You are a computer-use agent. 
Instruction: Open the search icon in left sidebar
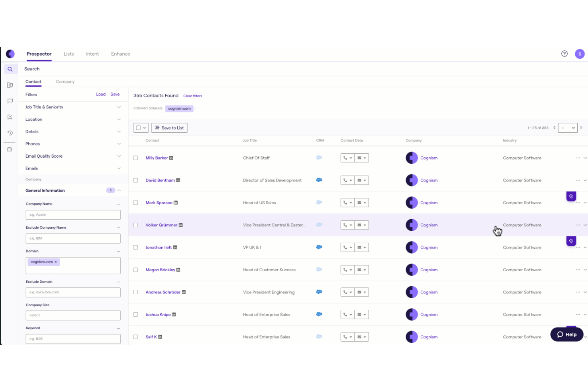[10, 69]
